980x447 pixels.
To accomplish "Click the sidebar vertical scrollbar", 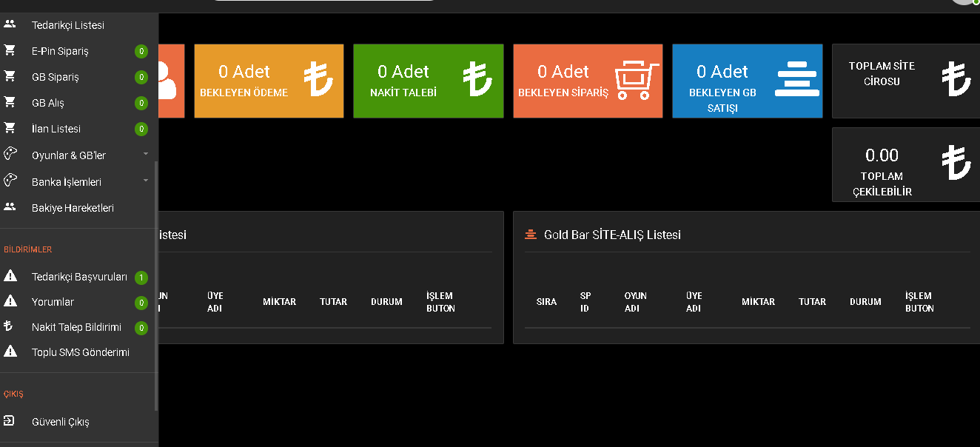I will 156,286.
